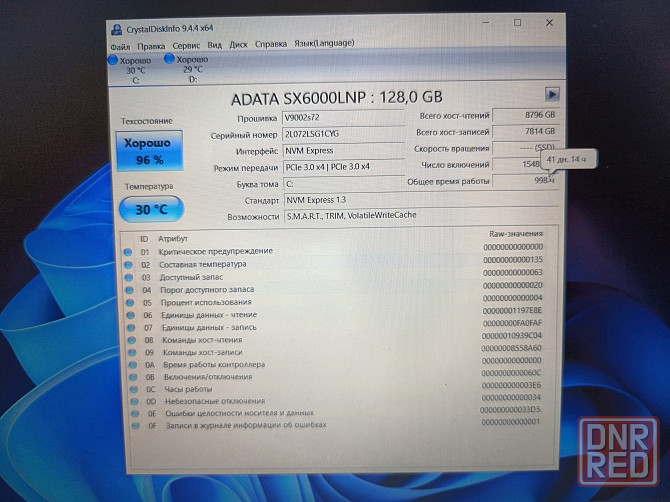Open the Язык(Language) menu
670x502 pixels.
(324, 44)
